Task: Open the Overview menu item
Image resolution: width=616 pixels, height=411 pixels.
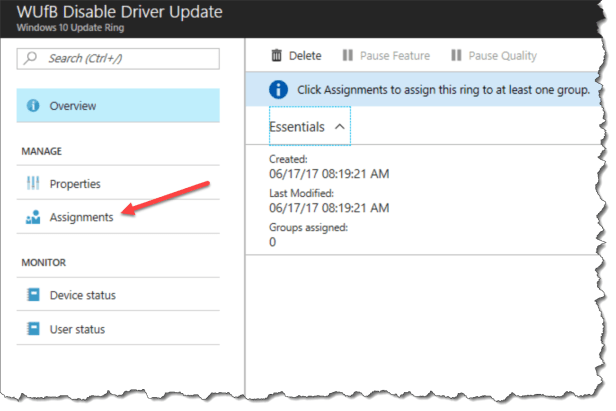Action: [x=118, y=105]
